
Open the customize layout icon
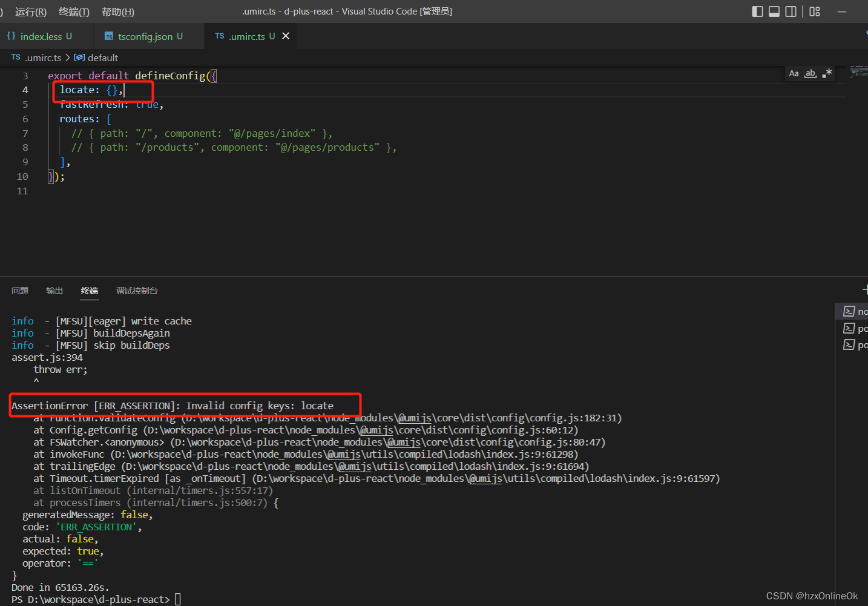(814, 11)
